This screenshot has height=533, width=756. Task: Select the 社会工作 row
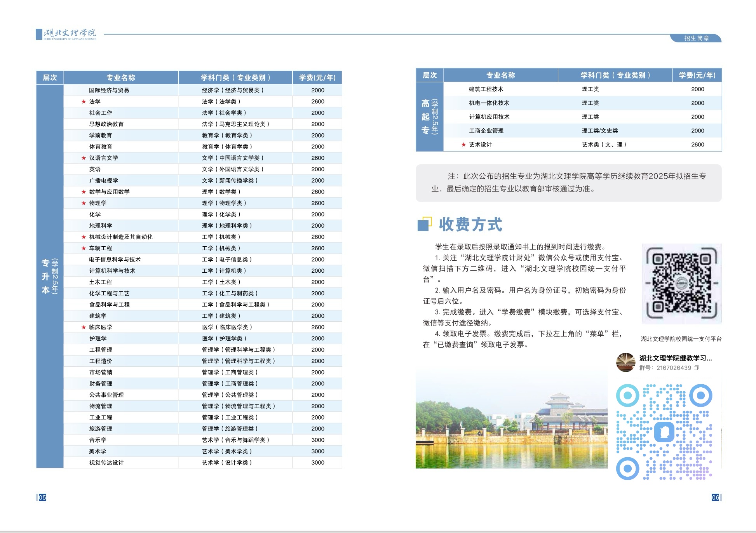pyautogui.click(x=203, y=113)
